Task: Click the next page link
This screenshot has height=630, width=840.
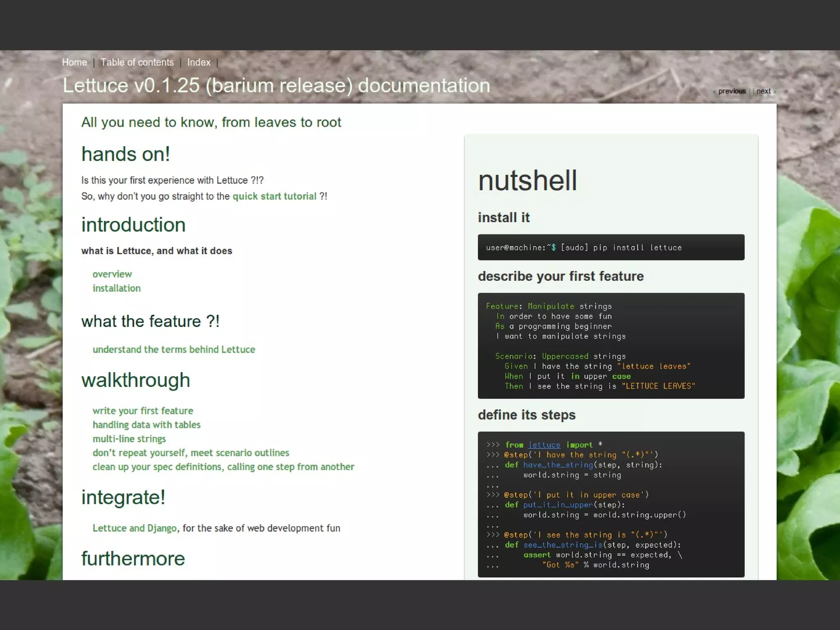Action: [x=763, y=91]
